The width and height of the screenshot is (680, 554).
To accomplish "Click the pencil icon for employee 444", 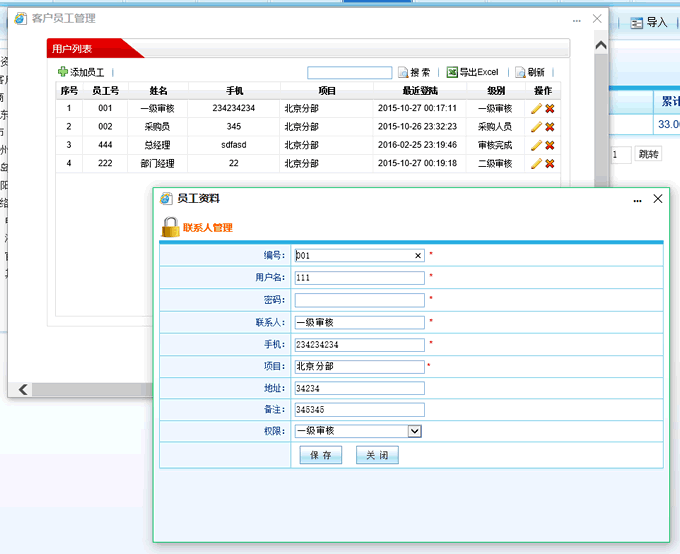I will click(x=536, y=145).
